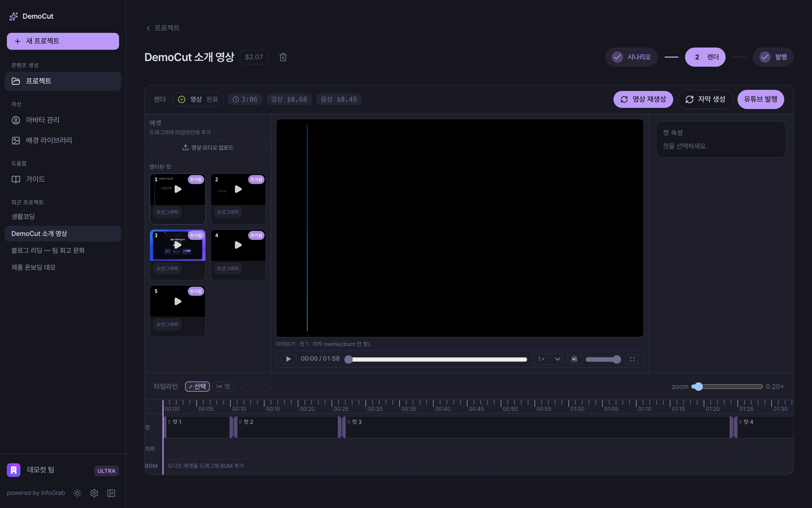Click the 추가됨 badge on cut 4

[x=256, y=236]
